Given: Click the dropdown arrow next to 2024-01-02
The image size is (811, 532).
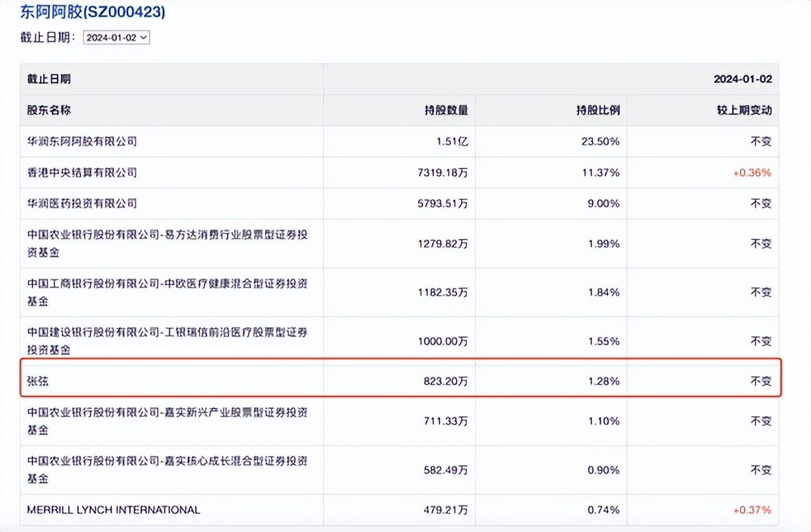Looking at the screenshot, I should tap(144, 37).
